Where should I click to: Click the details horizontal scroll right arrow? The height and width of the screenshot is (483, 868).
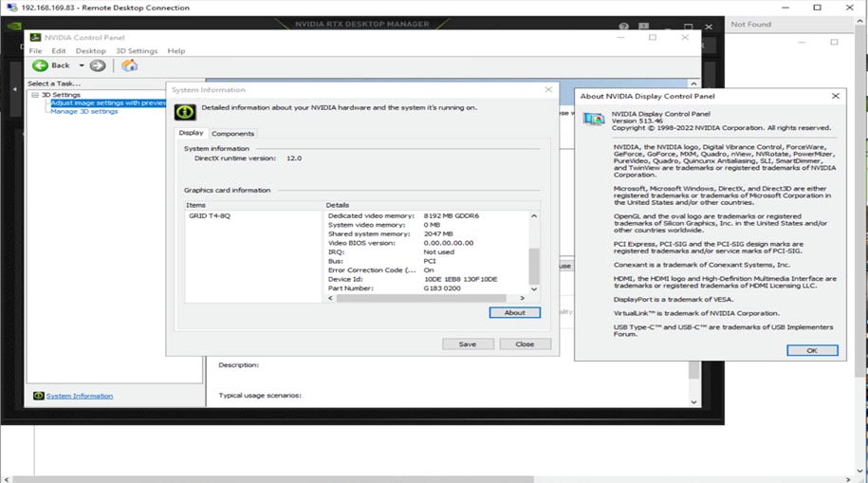522,298
